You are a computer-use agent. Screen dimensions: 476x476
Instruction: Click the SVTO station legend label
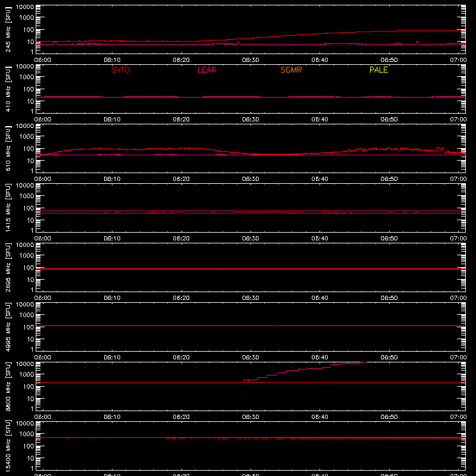click(x=121, y=70)
